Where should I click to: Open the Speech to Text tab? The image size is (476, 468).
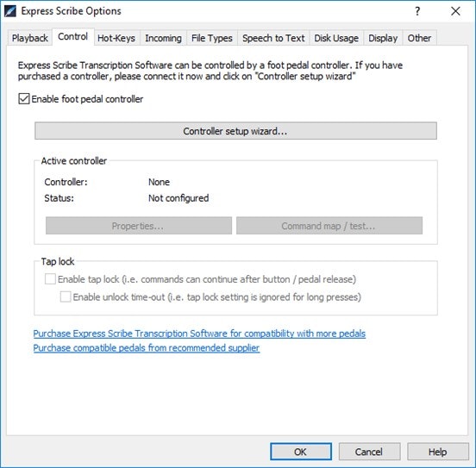click(273, 38)
